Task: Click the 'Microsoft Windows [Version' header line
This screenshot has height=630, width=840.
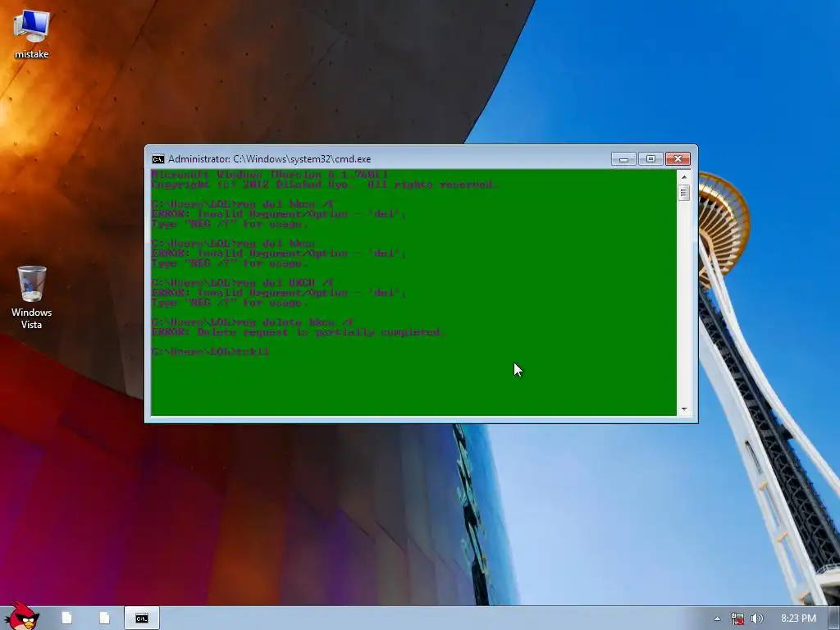Action: pos(269,175)
